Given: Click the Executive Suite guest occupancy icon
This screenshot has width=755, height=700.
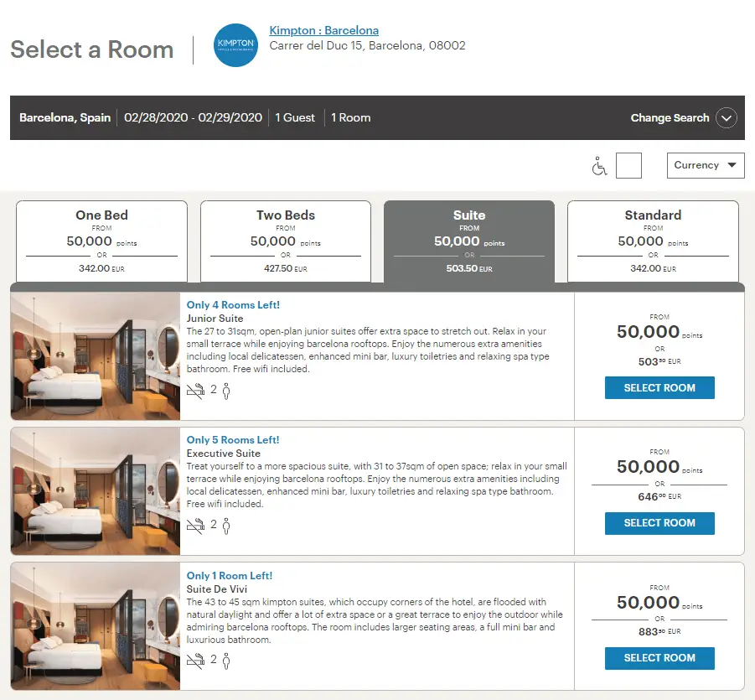Looking at the screenshot, I should click(x=226, y=525).
